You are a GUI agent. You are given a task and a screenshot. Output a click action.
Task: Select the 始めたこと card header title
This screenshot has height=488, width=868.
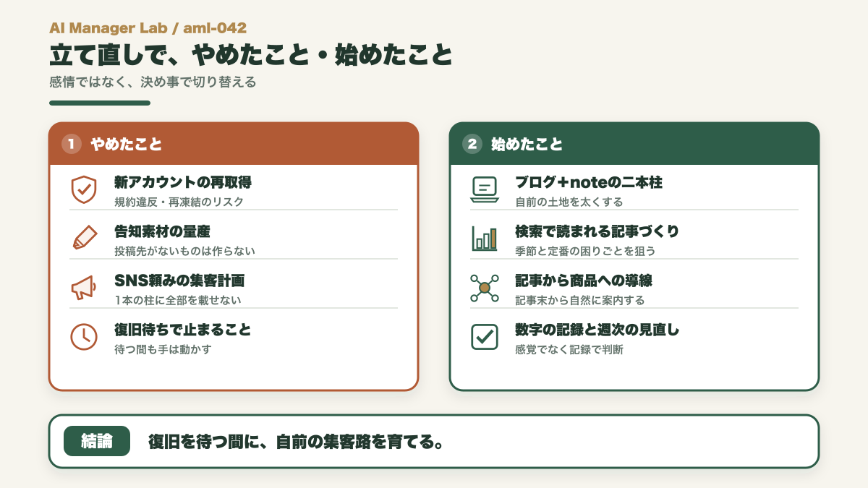click(x=527, y=144)
